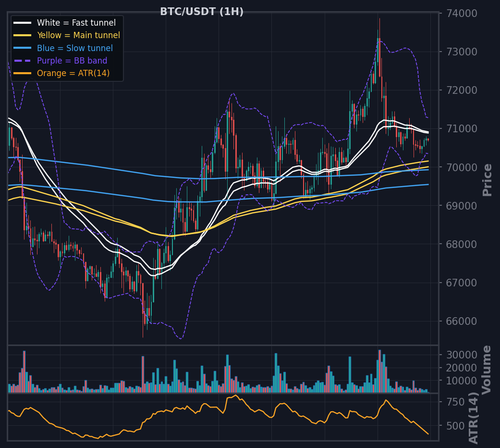Click legend entry 'Purple = BB band'
Image resolution: width=500 pixels, height=448 pixels.
tap(72, 61)
